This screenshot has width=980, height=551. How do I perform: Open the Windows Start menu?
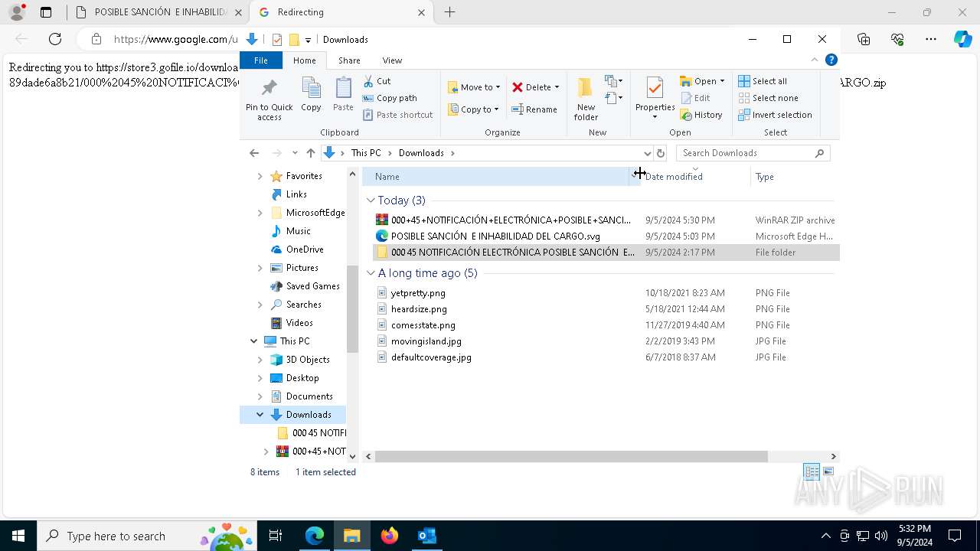pos(18,536)
